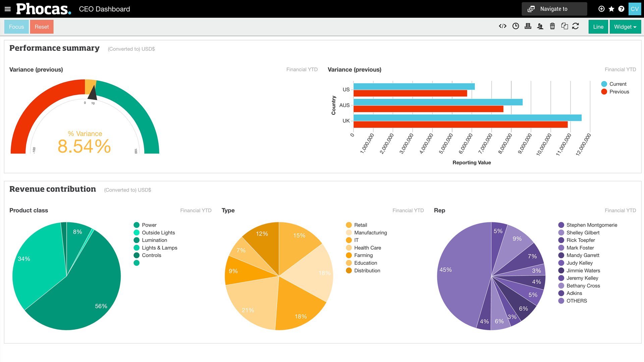Click the Reset button

42,26
